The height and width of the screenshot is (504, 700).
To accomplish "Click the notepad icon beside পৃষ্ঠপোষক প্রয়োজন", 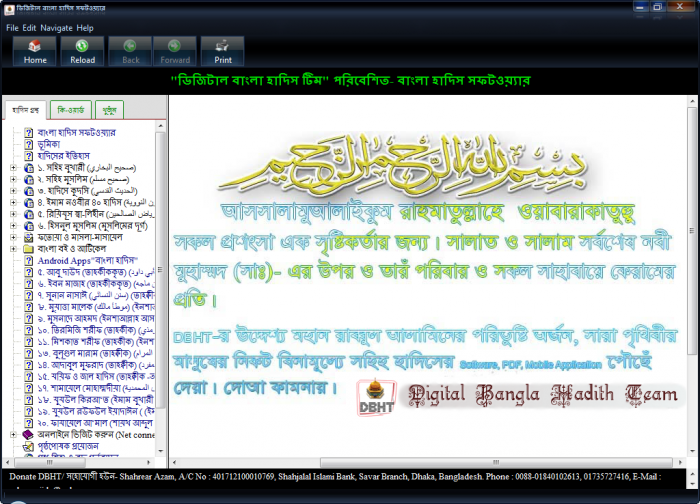I will coord(29,446).
